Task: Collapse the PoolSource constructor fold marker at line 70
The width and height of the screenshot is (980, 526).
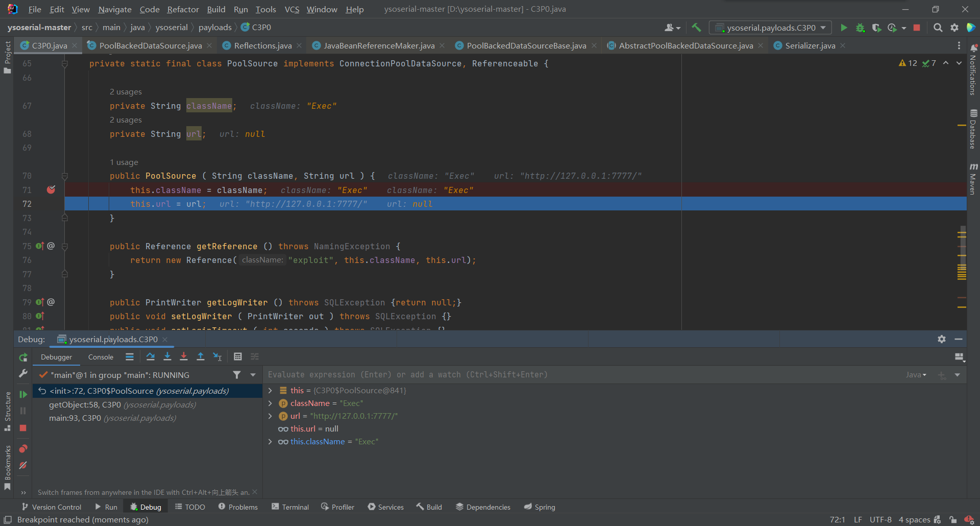Action: coord(65,176)
